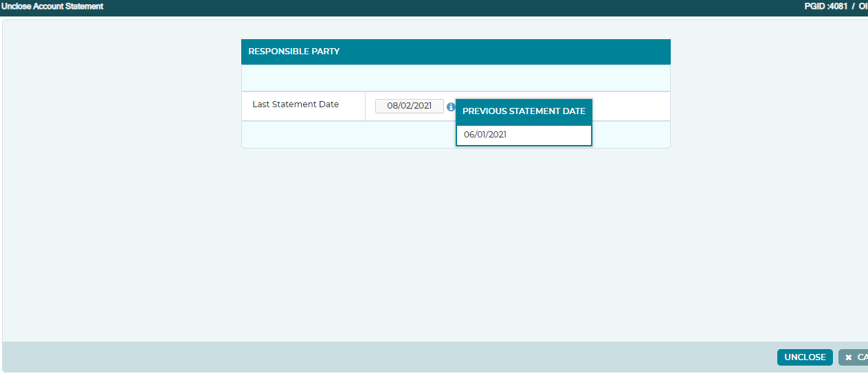Click the Unclose Account Statement title
The image size is (868, 378).
coord(53,6)
